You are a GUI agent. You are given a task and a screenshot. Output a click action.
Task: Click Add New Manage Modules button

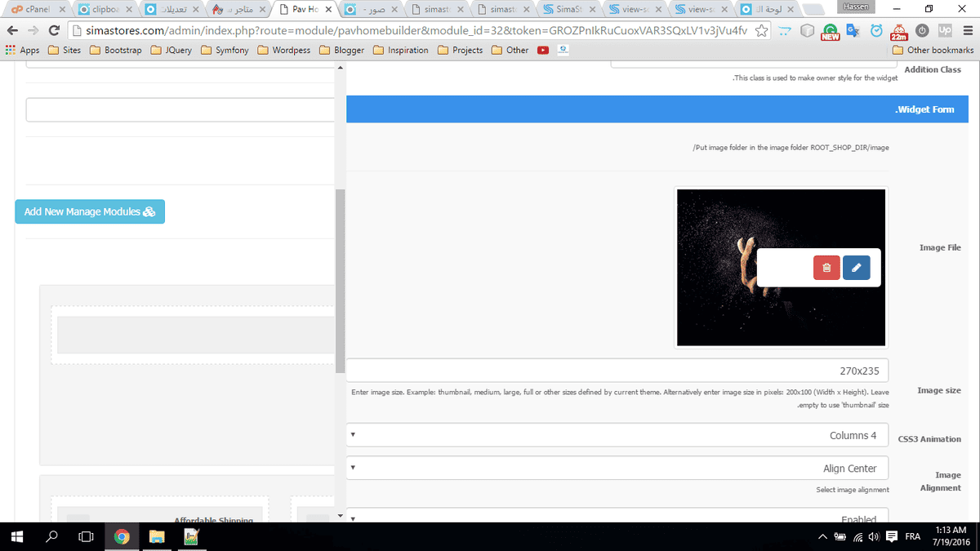[90, 211]
